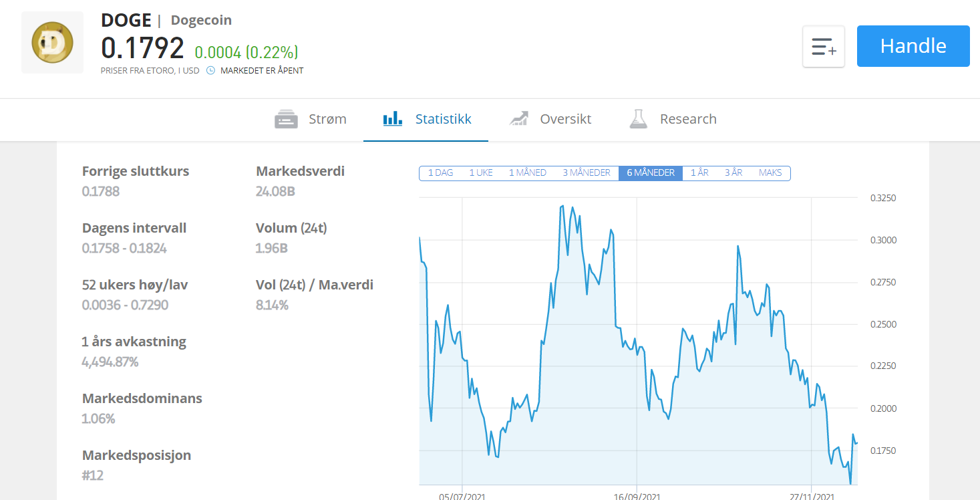
Task: Select the 1 MÅNED chart range
Action: (x=528, y=173)
